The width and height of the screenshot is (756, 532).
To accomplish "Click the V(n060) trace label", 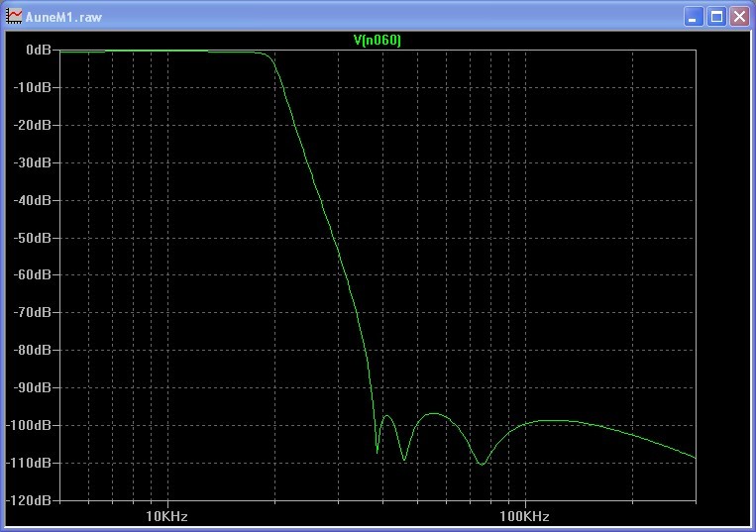I will [x=378, y=40].
